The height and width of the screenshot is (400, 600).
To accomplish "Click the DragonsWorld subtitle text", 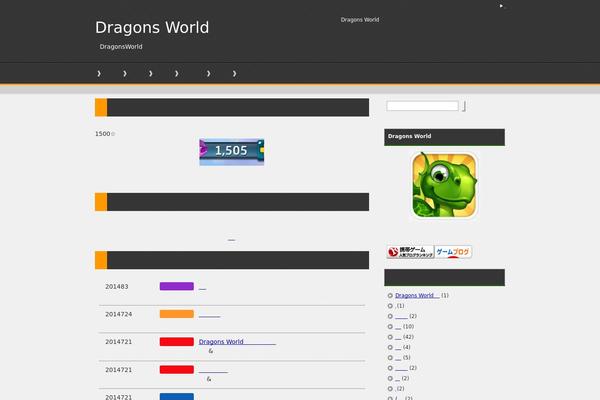I will (x=121, y=47).
